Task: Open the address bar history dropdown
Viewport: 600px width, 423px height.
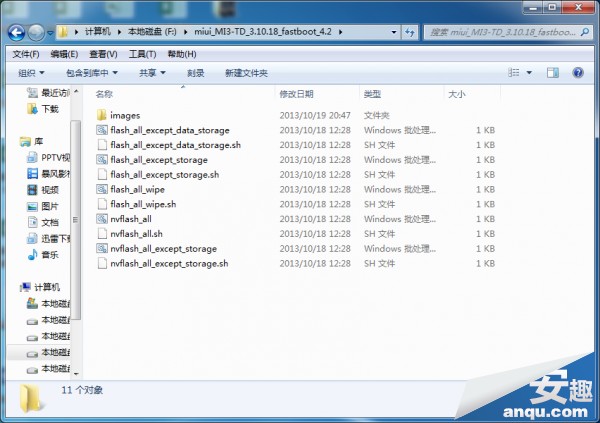Action: coord(394,32)
